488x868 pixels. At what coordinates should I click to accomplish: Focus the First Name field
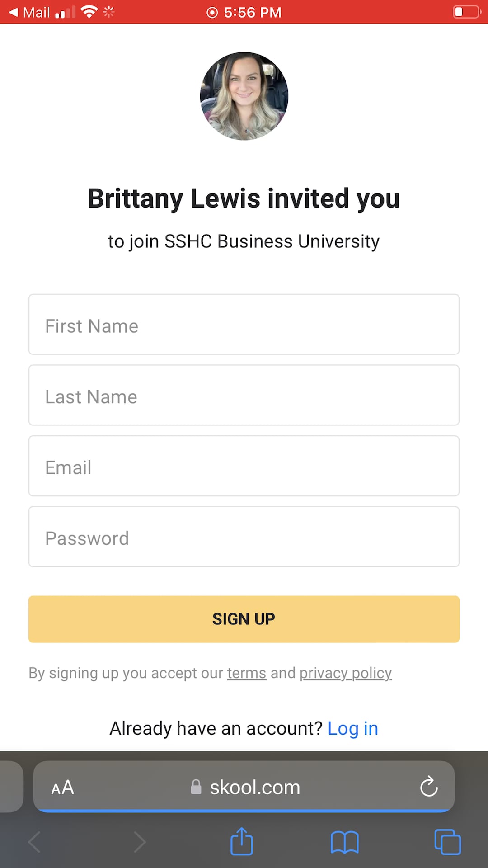click(x=244, y=325)
